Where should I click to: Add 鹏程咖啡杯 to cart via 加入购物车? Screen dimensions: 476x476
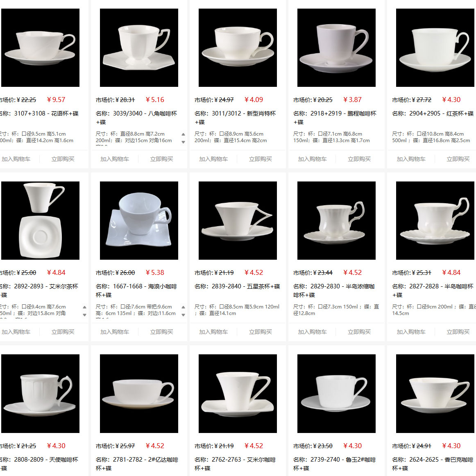click(312, 159)
